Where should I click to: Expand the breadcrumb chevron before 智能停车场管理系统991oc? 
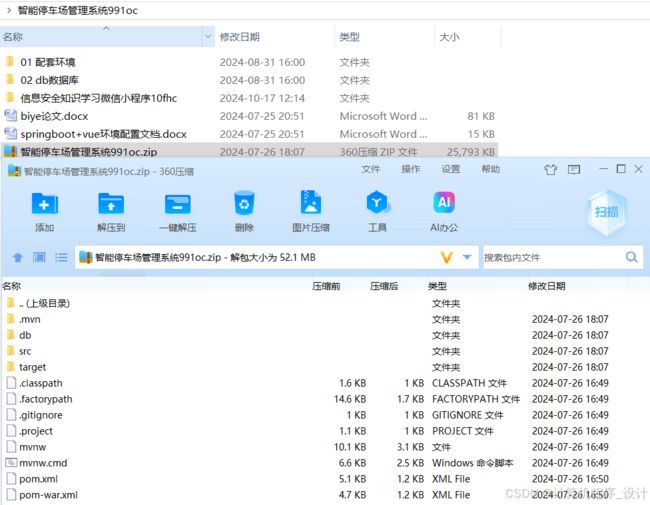click(x=9, y=10)
